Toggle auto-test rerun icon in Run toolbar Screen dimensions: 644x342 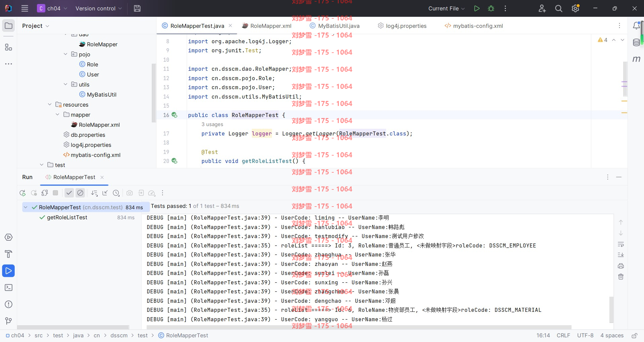[x=45, y=193]
